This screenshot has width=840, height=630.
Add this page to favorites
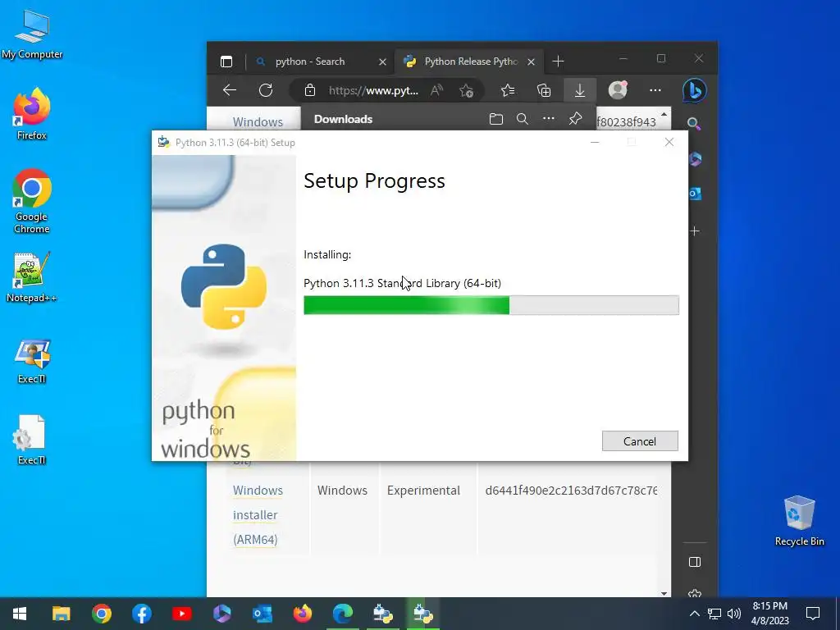tap(466, 90)
